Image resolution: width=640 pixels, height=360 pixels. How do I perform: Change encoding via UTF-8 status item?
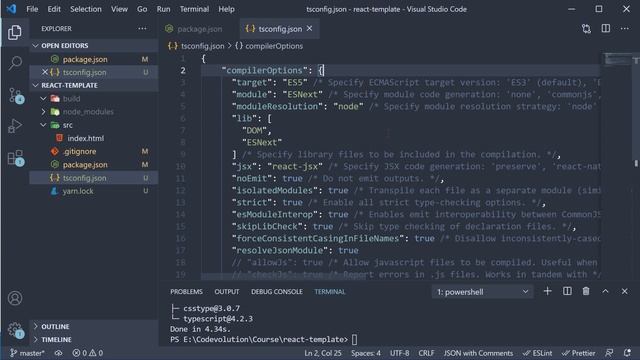400,353
